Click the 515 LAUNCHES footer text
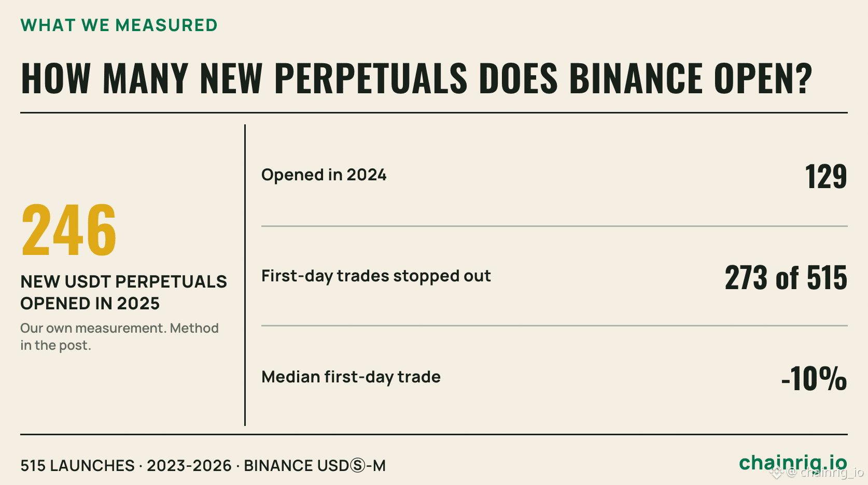The image size is (868, 485). [77, 465]
